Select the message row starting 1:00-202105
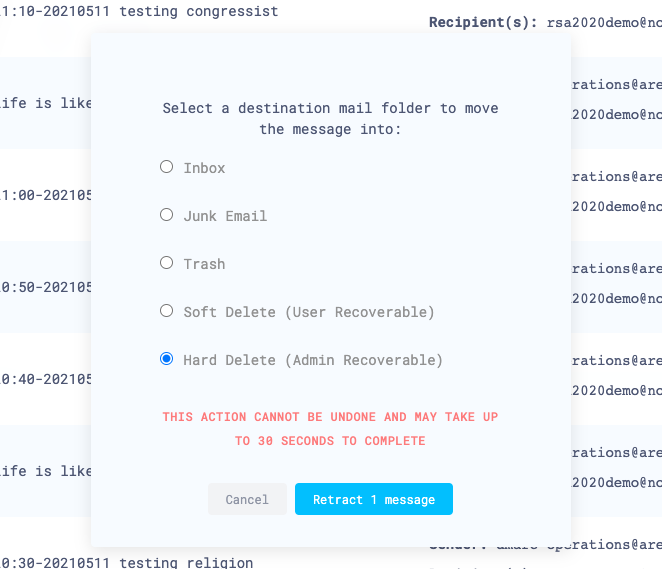 tap(46, 195)
